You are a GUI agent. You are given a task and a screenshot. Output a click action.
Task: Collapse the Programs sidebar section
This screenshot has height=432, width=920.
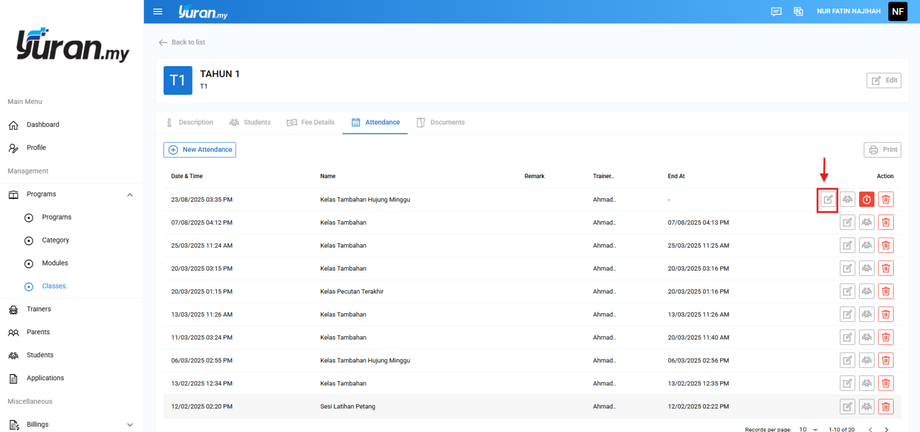coord(130,194)
